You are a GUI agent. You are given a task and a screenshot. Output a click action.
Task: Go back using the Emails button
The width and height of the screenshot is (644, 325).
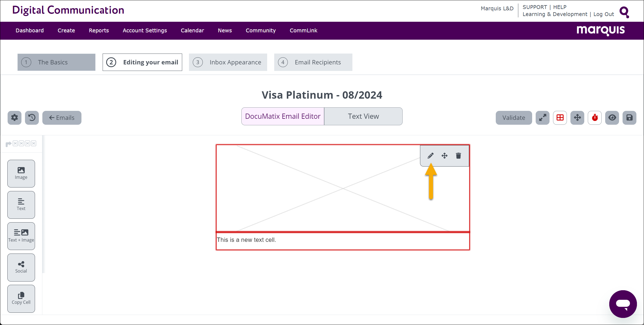(x=62, y=118)
